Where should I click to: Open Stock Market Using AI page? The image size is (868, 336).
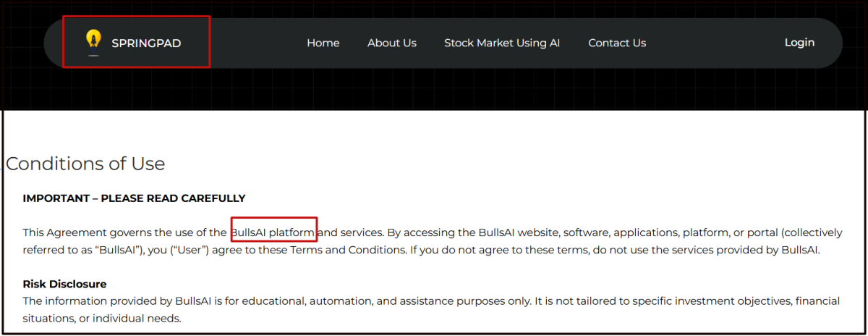coord(502,43)
